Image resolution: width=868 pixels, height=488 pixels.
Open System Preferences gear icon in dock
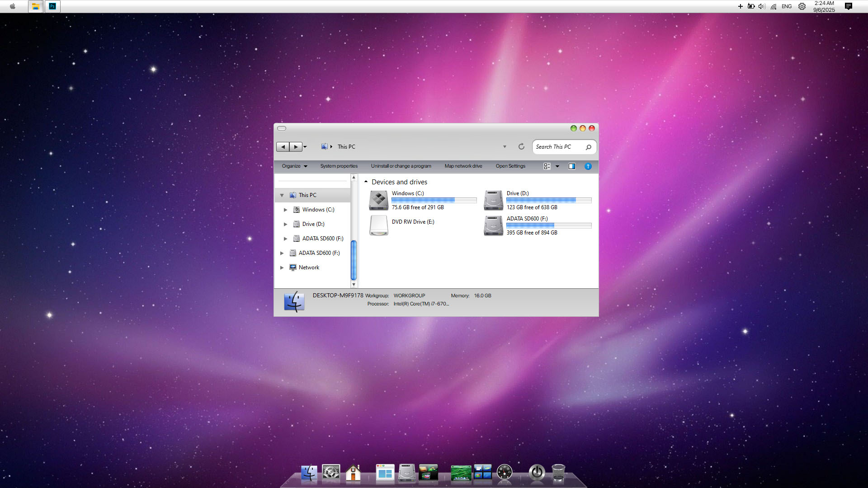331,473
